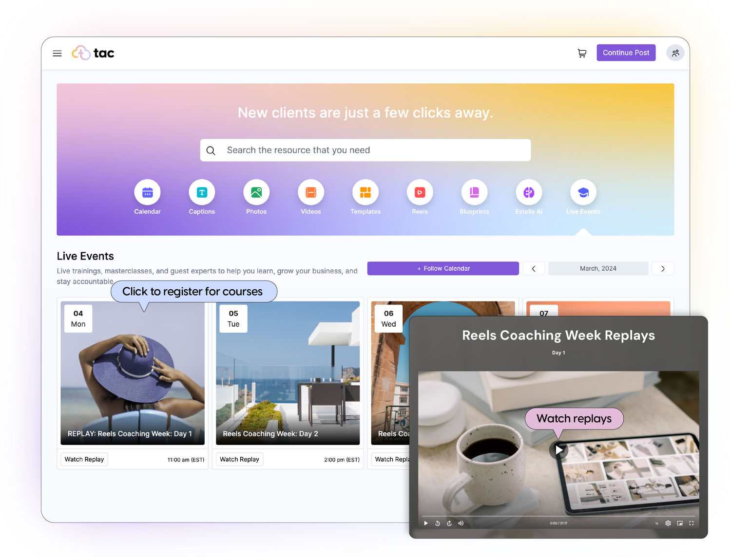Go to the previous month
The image size is (731, 560).
(x=534, y=268)
